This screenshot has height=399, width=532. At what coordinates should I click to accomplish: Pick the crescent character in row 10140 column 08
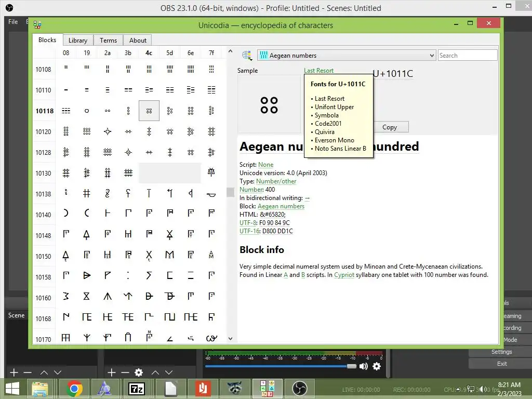click(x=66, y=213)
